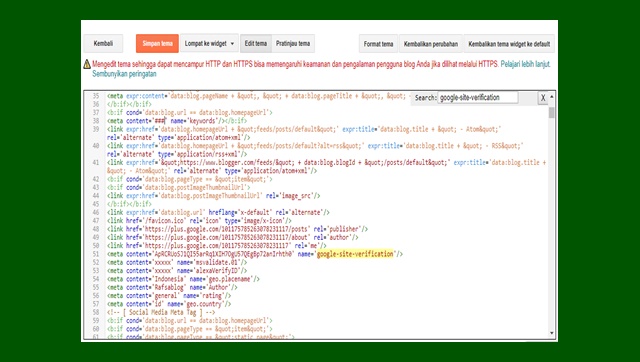Click the Kembali button
This screenshot has height=362, width=640.
click(103, 43)
